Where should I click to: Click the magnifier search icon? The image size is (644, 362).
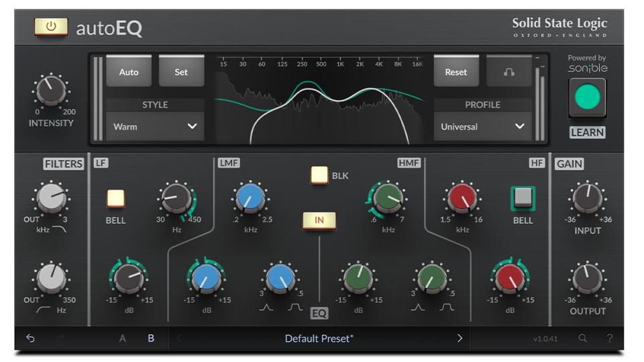click(582, 338)
